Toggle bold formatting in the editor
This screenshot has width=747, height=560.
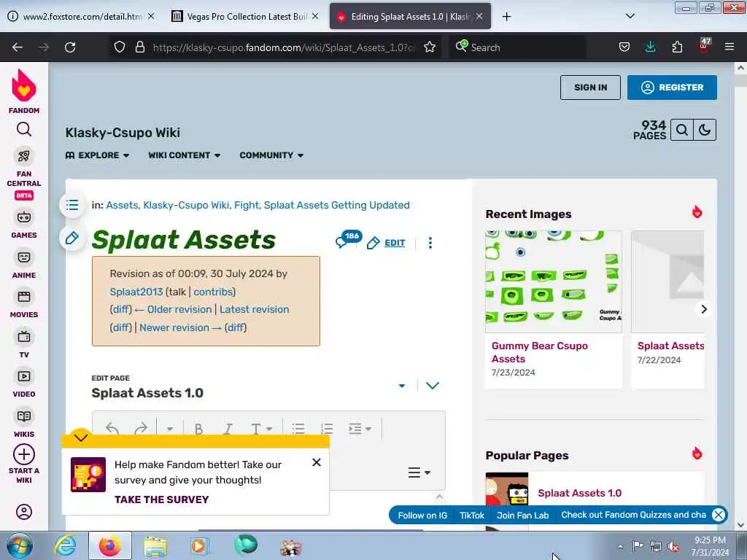(x=198, y=429)
